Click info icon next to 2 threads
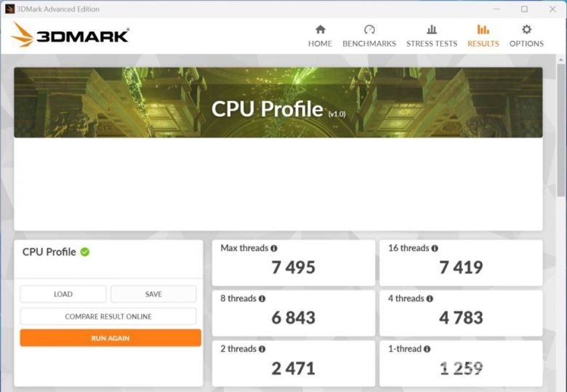The image size is (567, 392). click(262, 349)
